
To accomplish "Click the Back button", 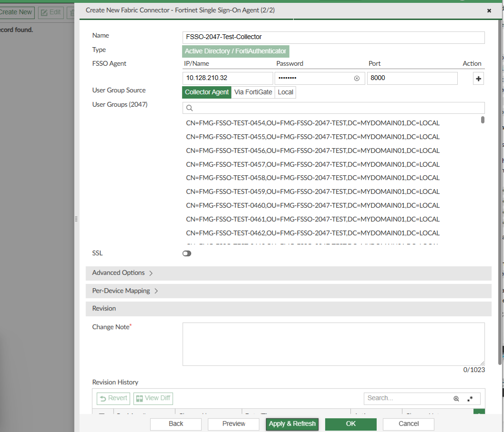I will click(176, 424).
